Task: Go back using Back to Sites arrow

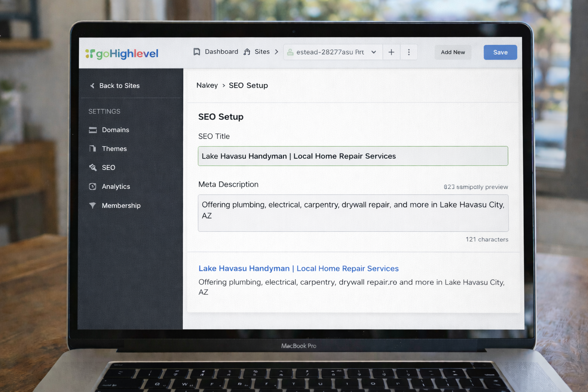Action: click(x=92, y=86)
